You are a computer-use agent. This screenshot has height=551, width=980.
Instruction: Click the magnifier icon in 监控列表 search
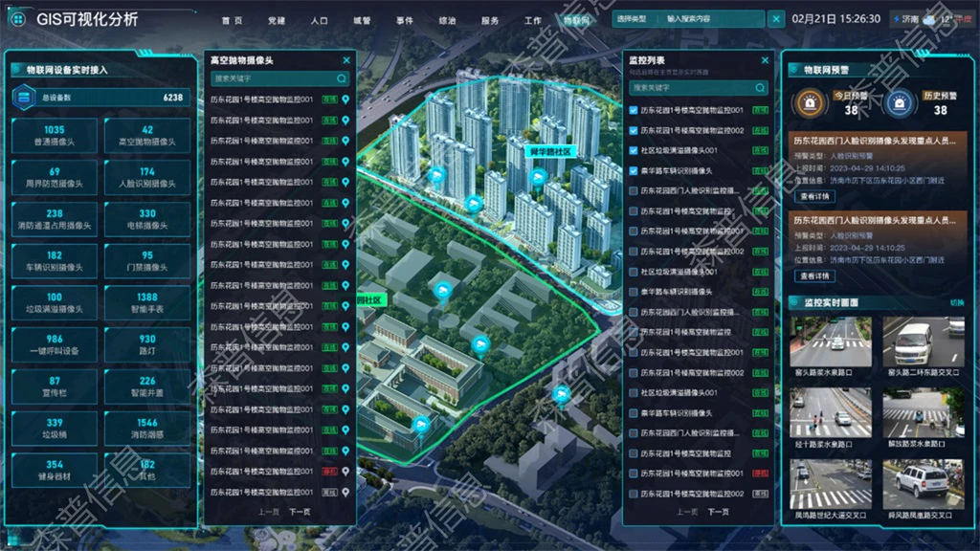(x=760, y=88)
